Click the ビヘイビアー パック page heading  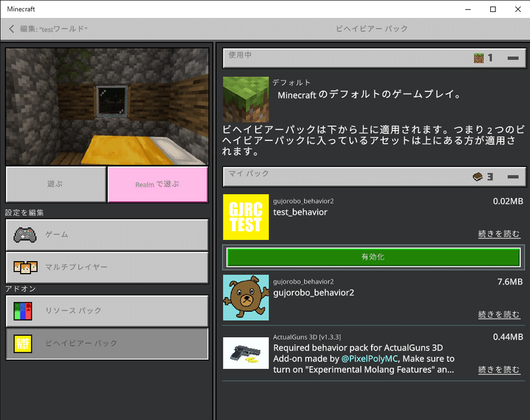[372, 28]
